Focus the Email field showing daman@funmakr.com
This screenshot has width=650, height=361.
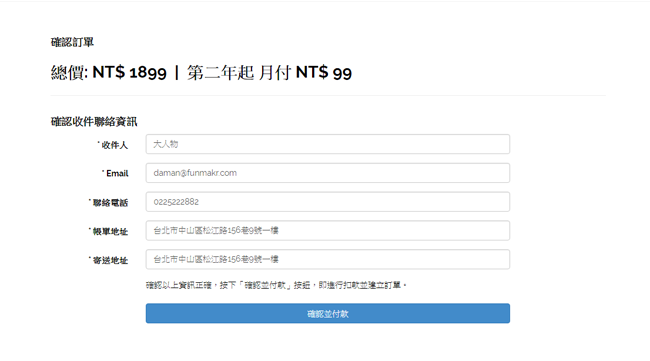point(327,173)
